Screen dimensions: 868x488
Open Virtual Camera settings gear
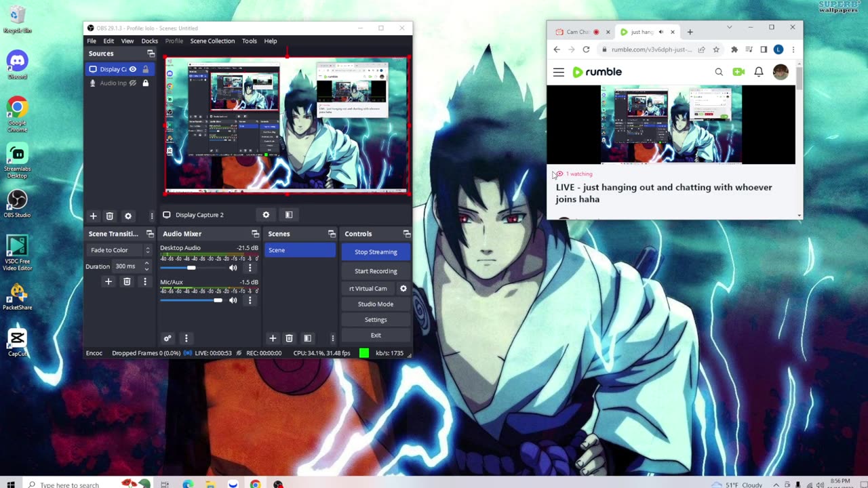[x=403, y=288]
